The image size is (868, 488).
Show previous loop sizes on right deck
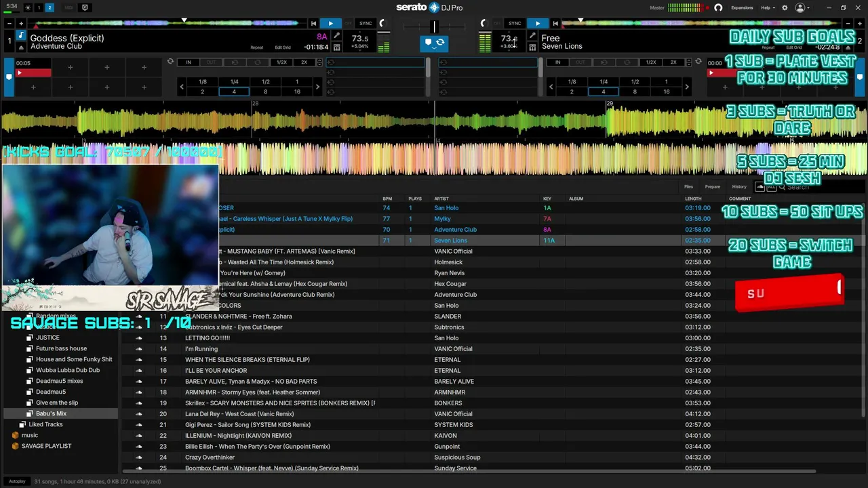[x=551, y=87]
